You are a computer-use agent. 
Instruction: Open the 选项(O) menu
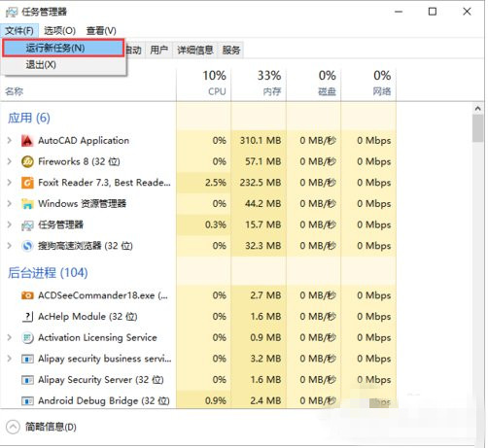pos(59,31)
